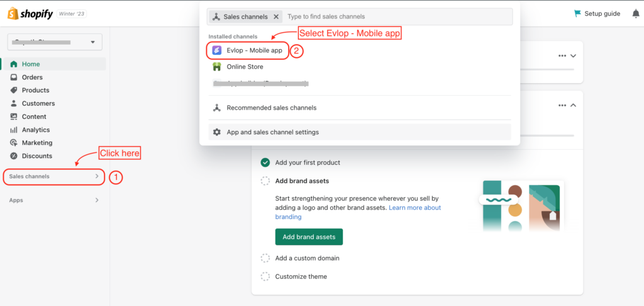Open the notifications bell
The height and width of the screenshot is (306, 644).
pyautogui.click(x=636, y=14)
